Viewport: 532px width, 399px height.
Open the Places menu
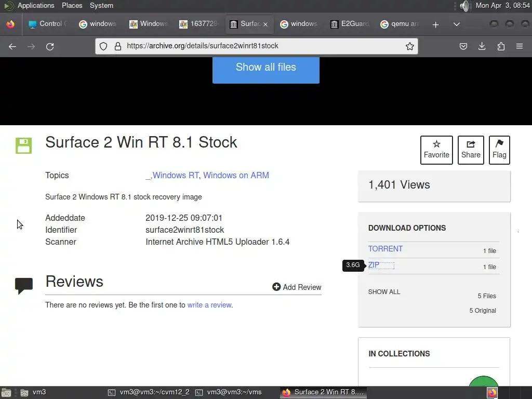coord(72,5)
